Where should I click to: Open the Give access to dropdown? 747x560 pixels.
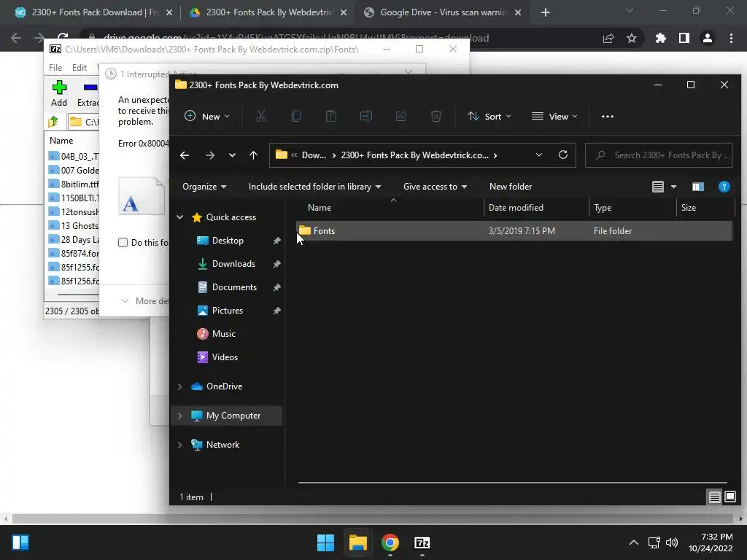click(435, 187)
